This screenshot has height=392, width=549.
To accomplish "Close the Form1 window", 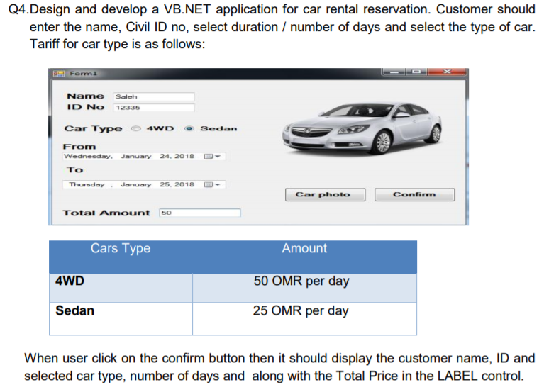I will [x=447, y=72].
